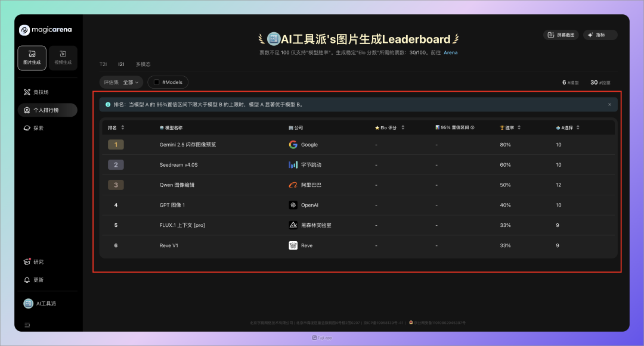Click the 50% win rate value
The width and height of the screenshot is (644, 346).
pyautogui.click(x=505, y=185)
